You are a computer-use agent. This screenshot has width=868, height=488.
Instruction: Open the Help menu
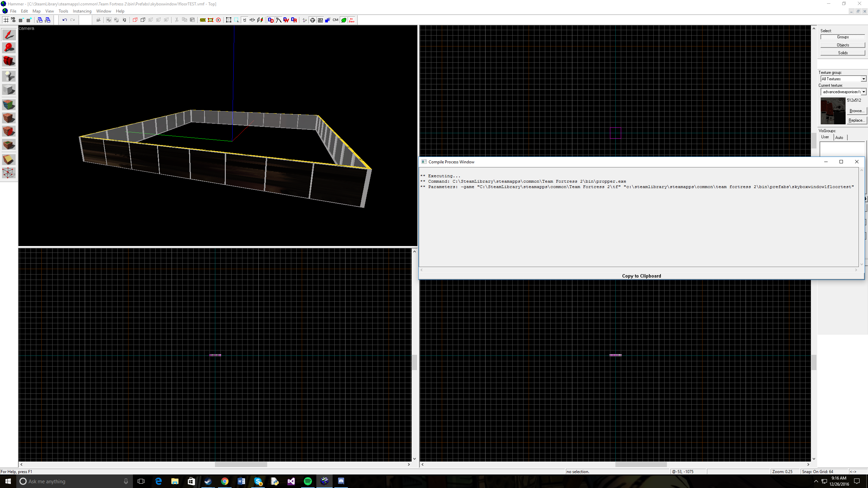(x=120, y=11)
